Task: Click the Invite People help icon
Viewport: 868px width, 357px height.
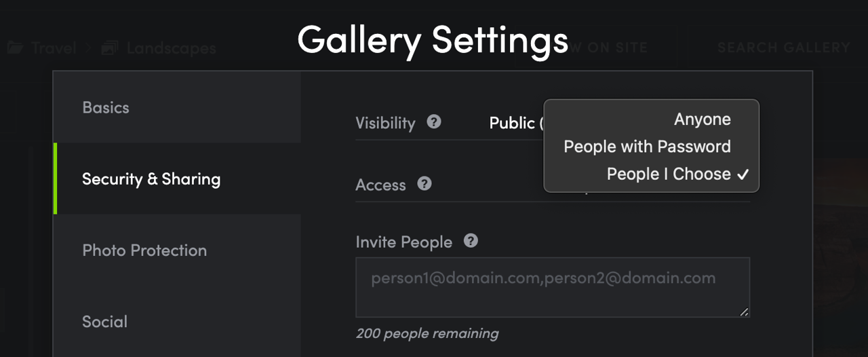Action: pyautogui.click(x=471, y=241)
